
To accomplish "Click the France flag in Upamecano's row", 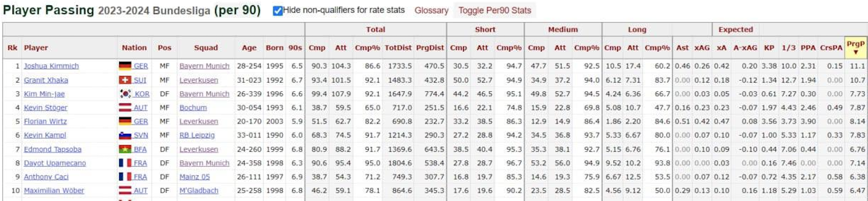I will coord(125,163).
